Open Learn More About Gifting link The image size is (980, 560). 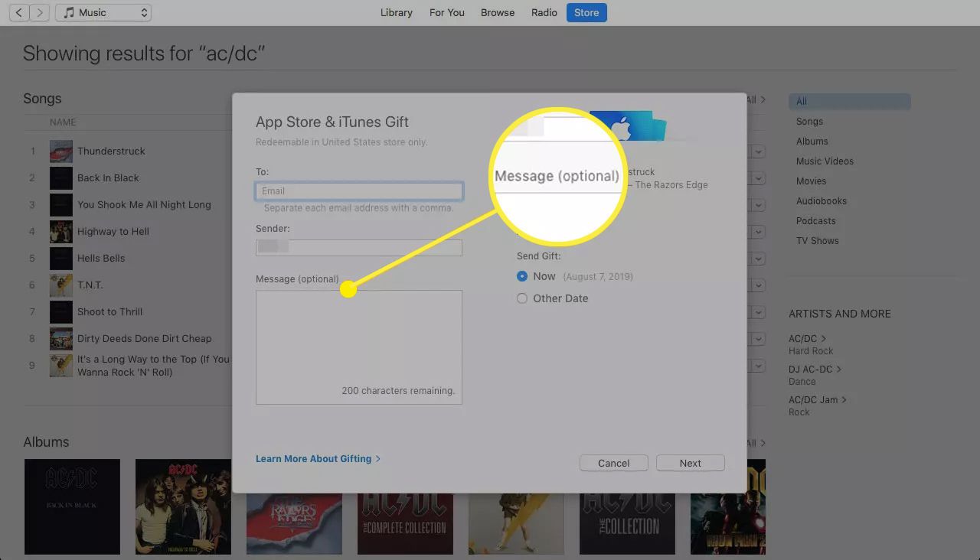pyautogui.click(x=318, y=458)
